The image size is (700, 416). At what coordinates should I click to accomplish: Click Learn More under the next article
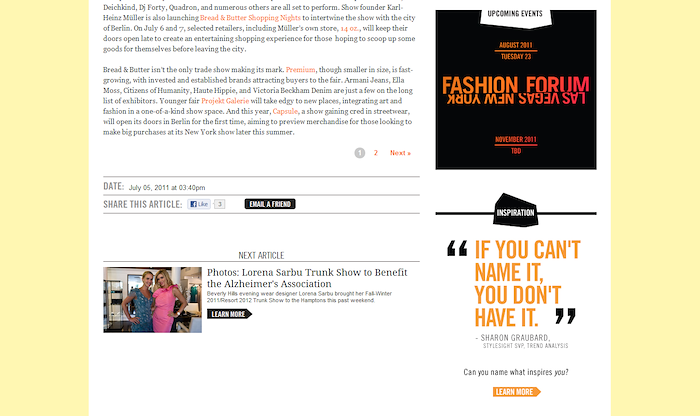pyautogui.click(x=229, y=314)
